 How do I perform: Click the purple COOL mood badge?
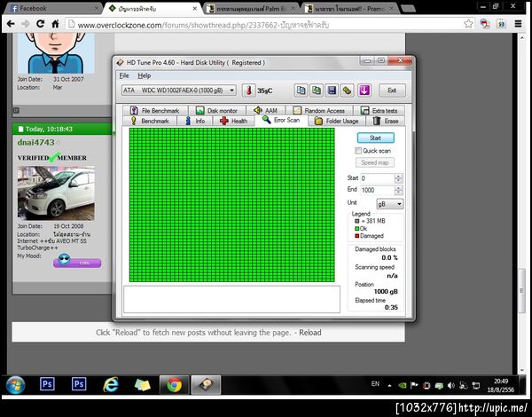[x=77, y=263]
